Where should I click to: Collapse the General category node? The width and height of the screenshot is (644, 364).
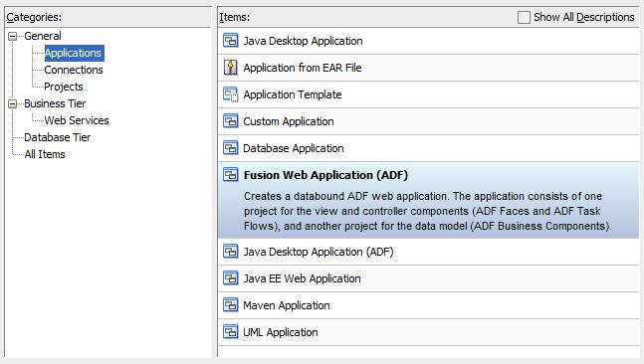pyautogui.click(x=13, y=36)
